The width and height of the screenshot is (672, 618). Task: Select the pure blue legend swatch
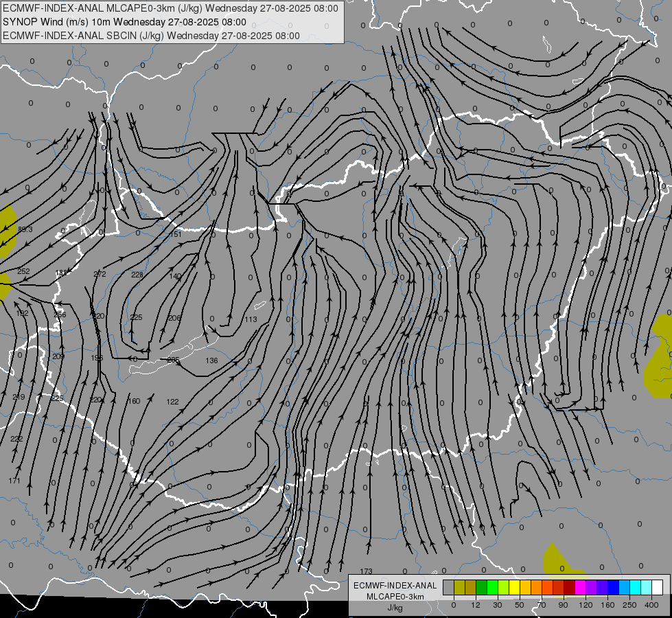pos(614,587)
